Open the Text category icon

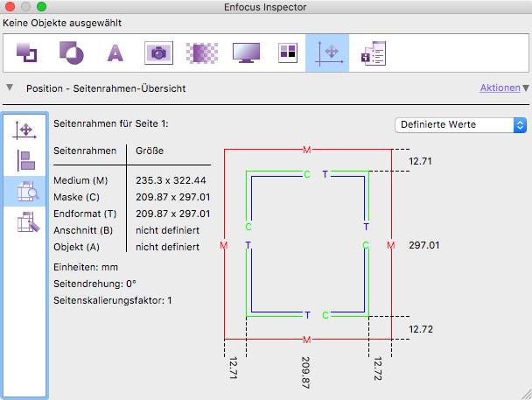pyautogui.click(x=115, y=53)
